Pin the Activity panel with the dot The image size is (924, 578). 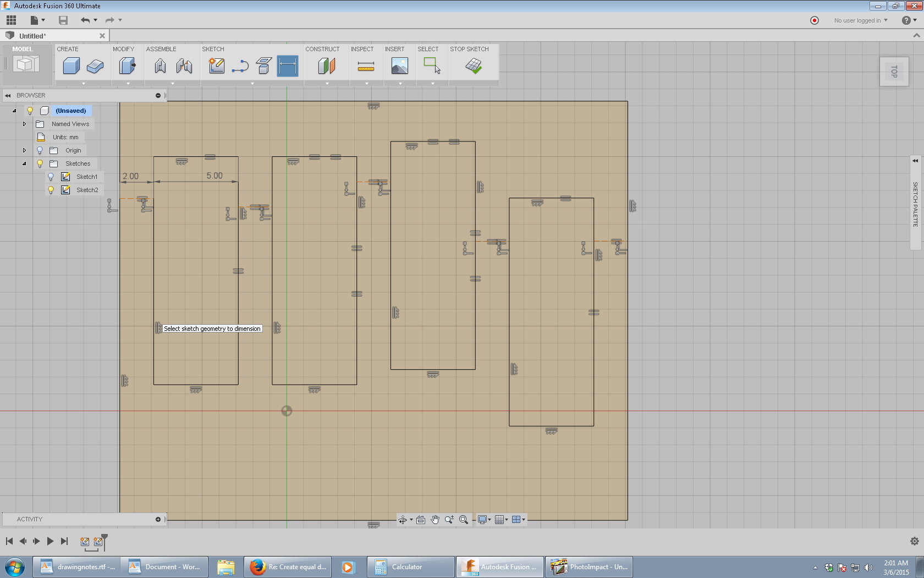[158, 519]
